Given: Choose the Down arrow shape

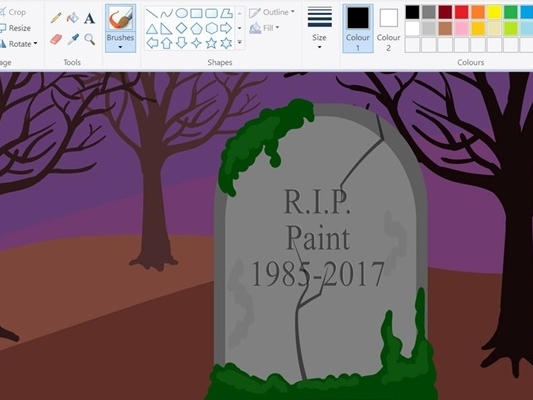Looking at the screenshot, I should tap(182, 43).
